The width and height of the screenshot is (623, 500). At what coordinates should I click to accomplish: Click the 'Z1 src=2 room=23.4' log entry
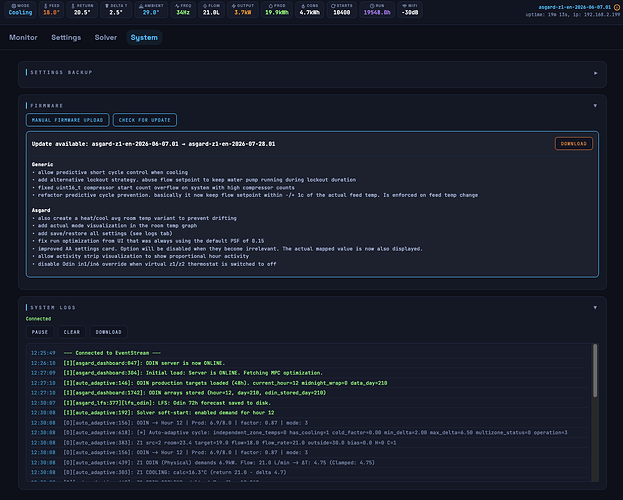[230, 442]
